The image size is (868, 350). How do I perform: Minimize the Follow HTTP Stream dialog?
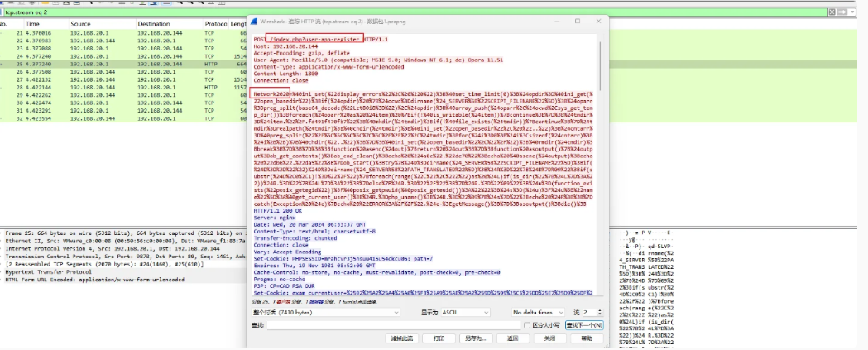tap(554, 21)
